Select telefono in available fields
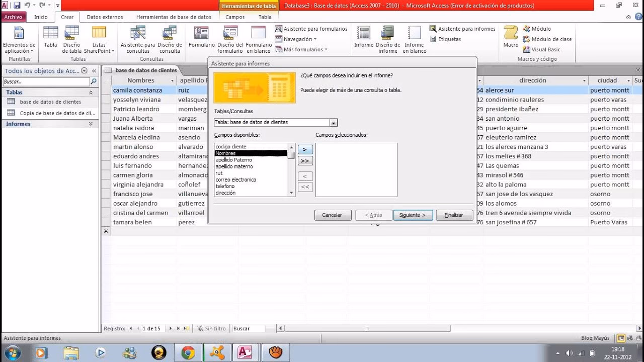 [x=251, y=186]
